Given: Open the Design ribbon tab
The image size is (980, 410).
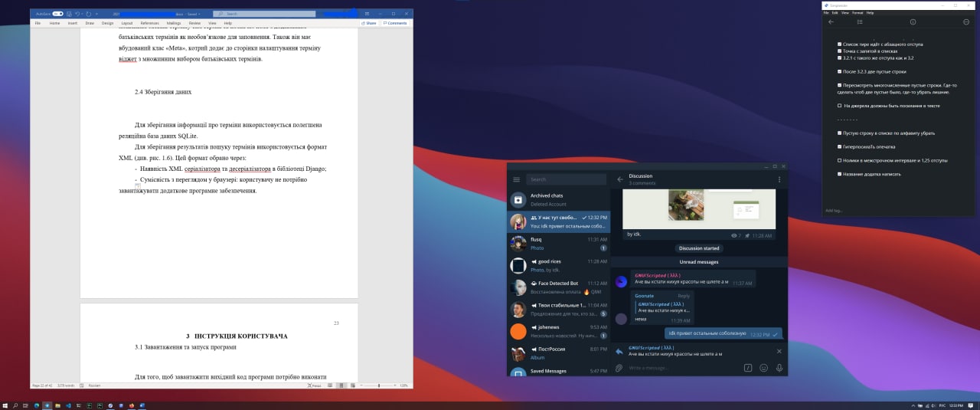Looking at the screenshot, I should pos(107,23).
